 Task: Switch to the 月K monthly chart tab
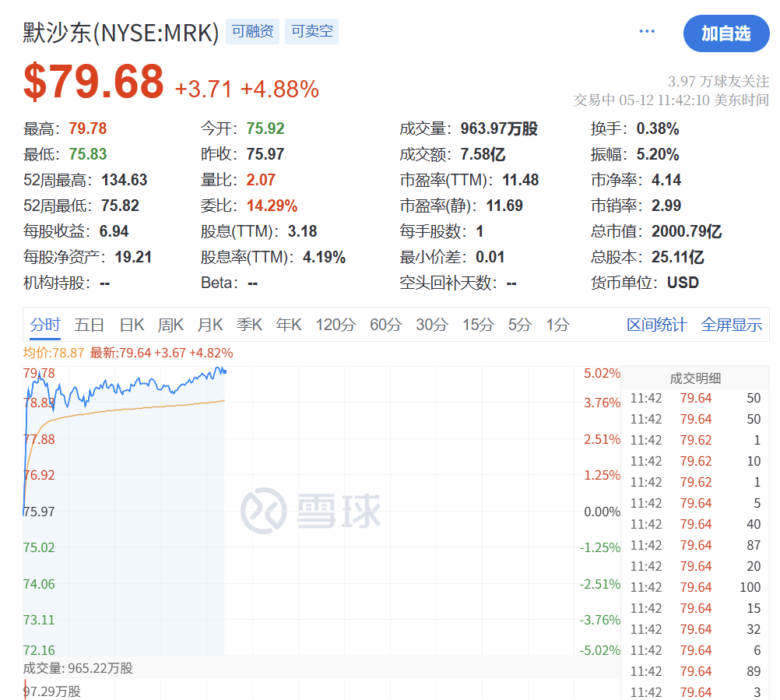pos(209,325)
